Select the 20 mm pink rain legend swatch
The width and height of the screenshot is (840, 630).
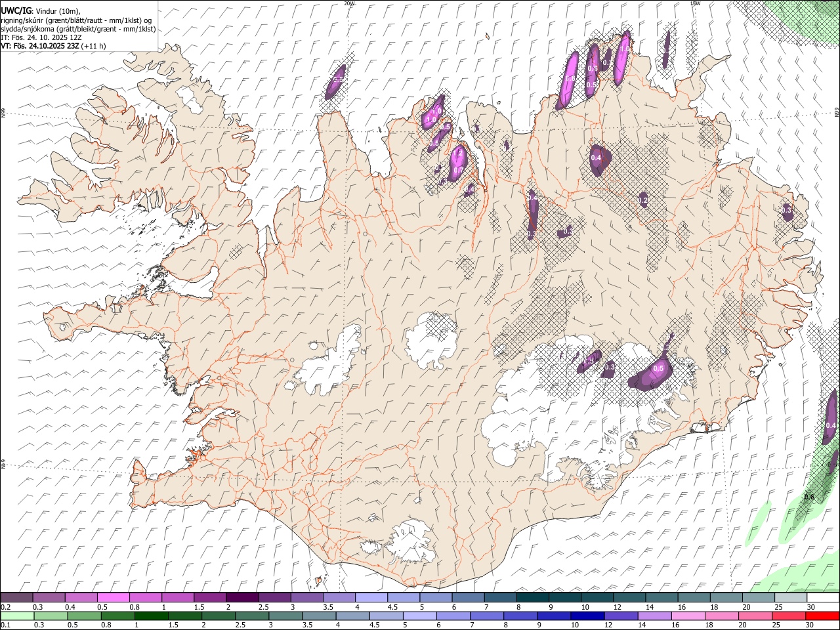(x=755, y=616)
